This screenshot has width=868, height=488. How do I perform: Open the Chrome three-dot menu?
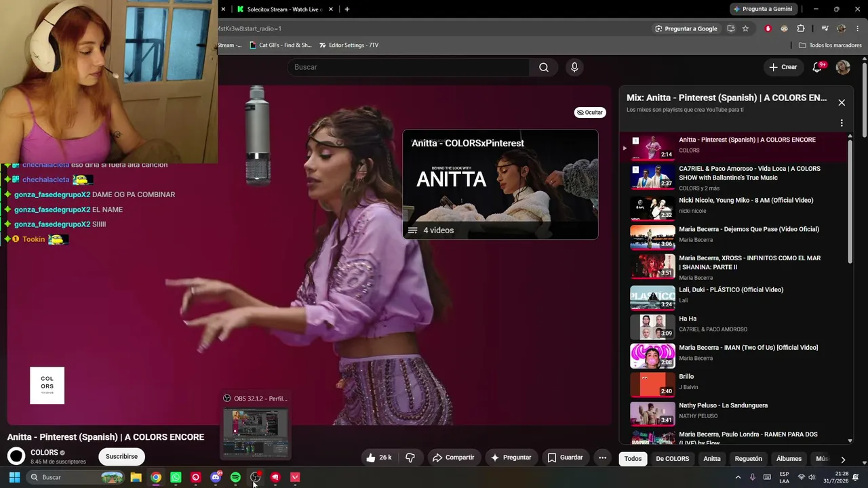click(x=858, y=28)
